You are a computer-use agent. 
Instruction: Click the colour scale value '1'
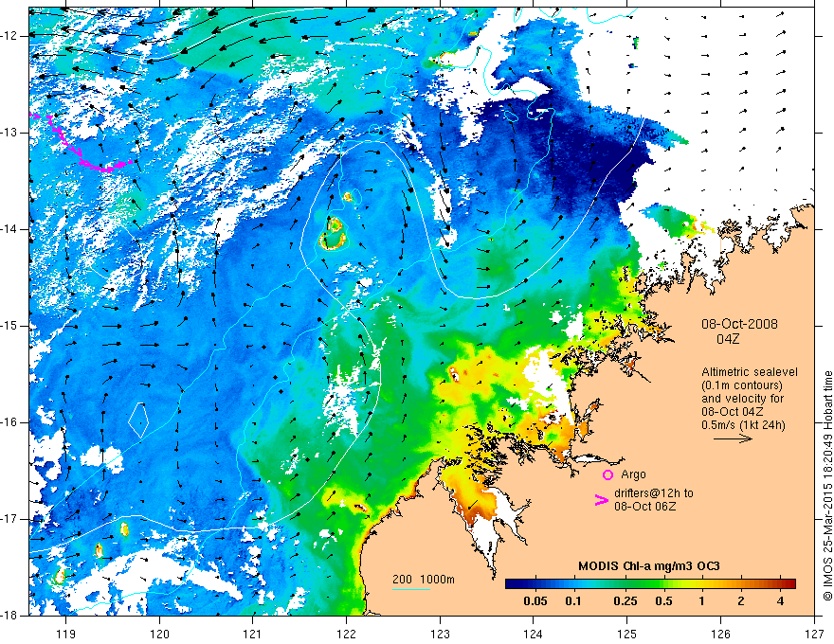(701, 601)
